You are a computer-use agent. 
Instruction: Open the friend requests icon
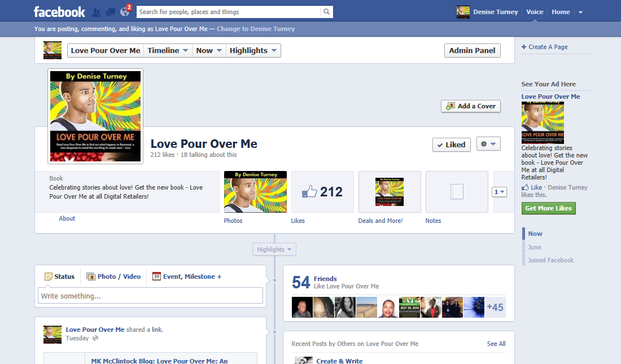coord(96,12)
